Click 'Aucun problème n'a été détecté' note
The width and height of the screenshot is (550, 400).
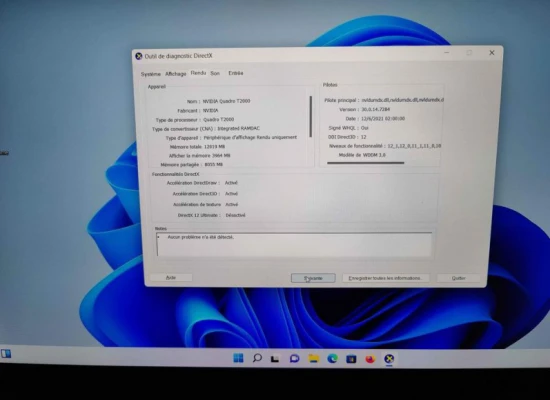(201, 237)
